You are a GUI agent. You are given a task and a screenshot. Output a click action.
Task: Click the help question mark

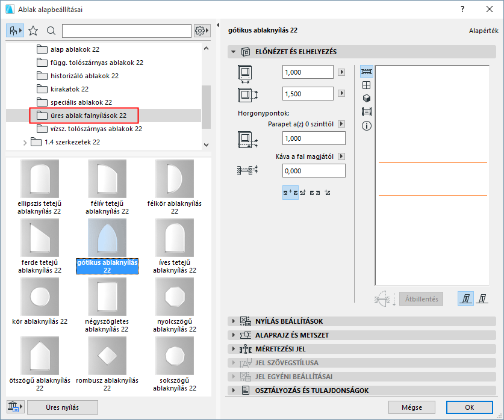(462, 9)
